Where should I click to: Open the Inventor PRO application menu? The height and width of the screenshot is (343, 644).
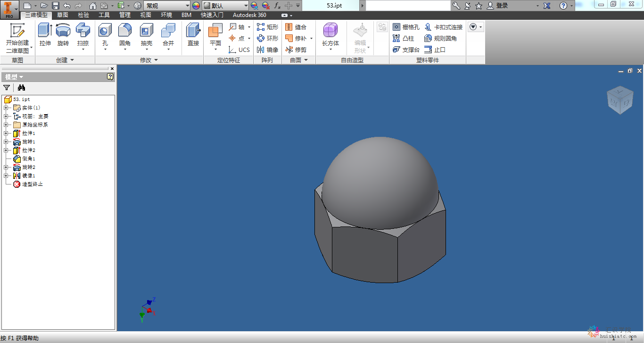pyautogui.click(x=9, y=9)
